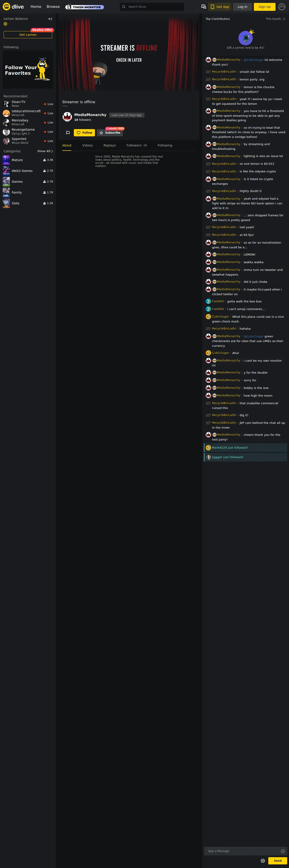Screen dimensions: 289x868
Task: Click the DLive logo
Action: pyautogui.click(x=13, y=7)
